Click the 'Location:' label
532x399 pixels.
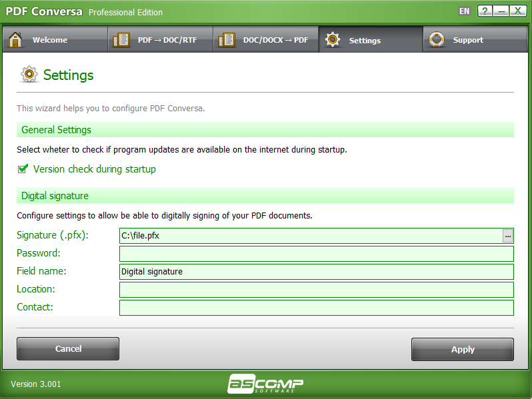pyautogui.click(x=35, y=289)
